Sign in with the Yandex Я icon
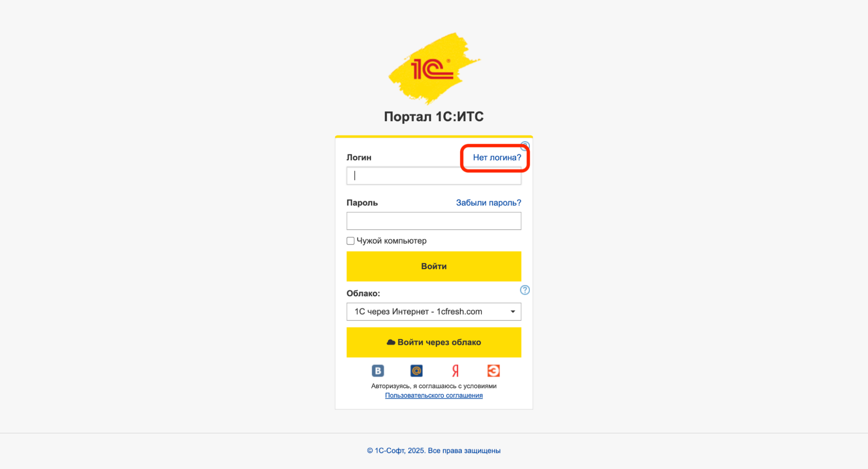 pyautogui.click(x=455, y=371)
